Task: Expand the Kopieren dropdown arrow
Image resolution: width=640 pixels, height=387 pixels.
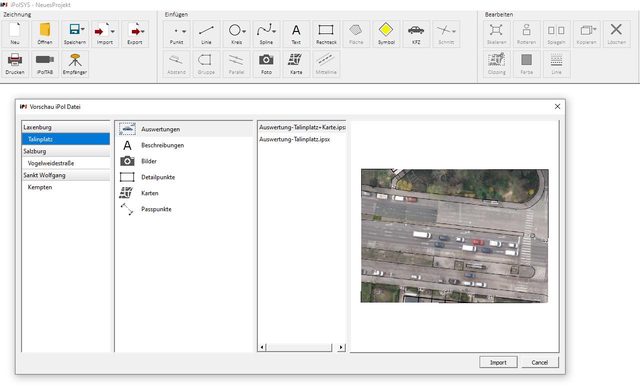Action: pos(595,29)
